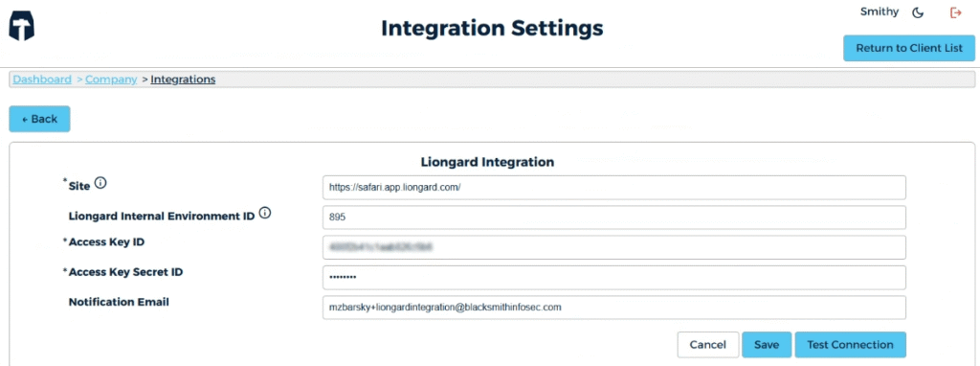Click Integrations breadcrumb item
Image resolution: width=980 pixels, height=366 pixels.
pyautogui.click(x=183, y=80)
